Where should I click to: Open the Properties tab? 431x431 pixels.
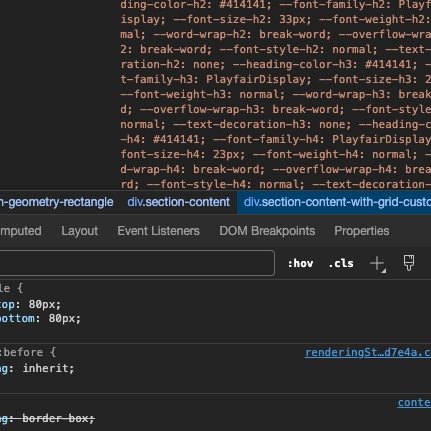coord(362,231)
